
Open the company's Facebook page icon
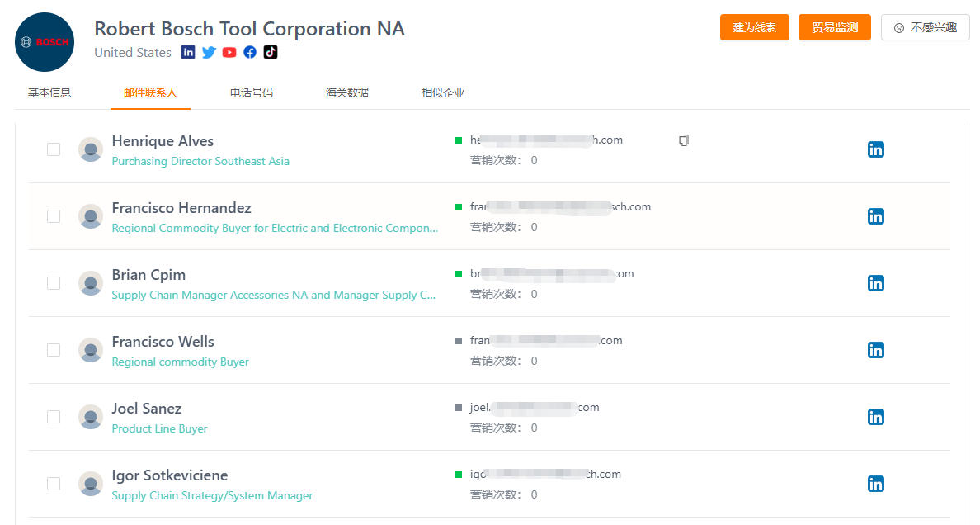pyautogui.click(x=250, y=52)
